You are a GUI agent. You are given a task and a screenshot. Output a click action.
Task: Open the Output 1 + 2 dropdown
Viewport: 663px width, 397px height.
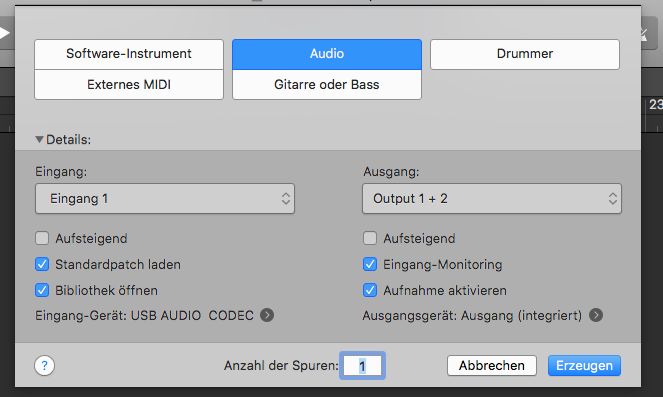[492, 198]
